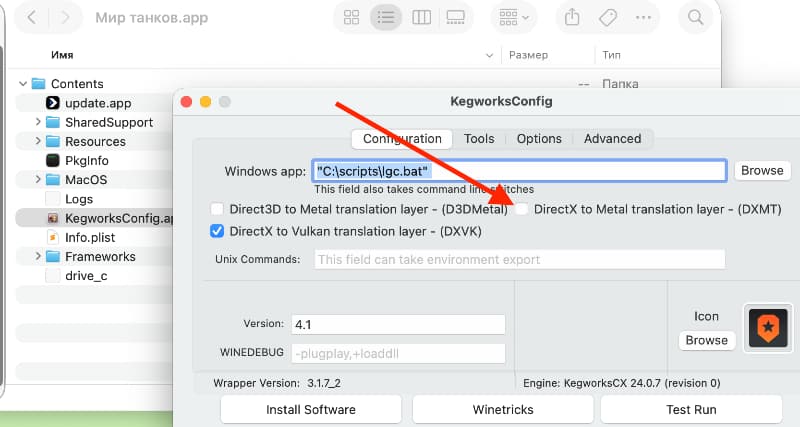Toggle sort order chevron in Finder header
The image size is (800, 427).
pos(489,55)
